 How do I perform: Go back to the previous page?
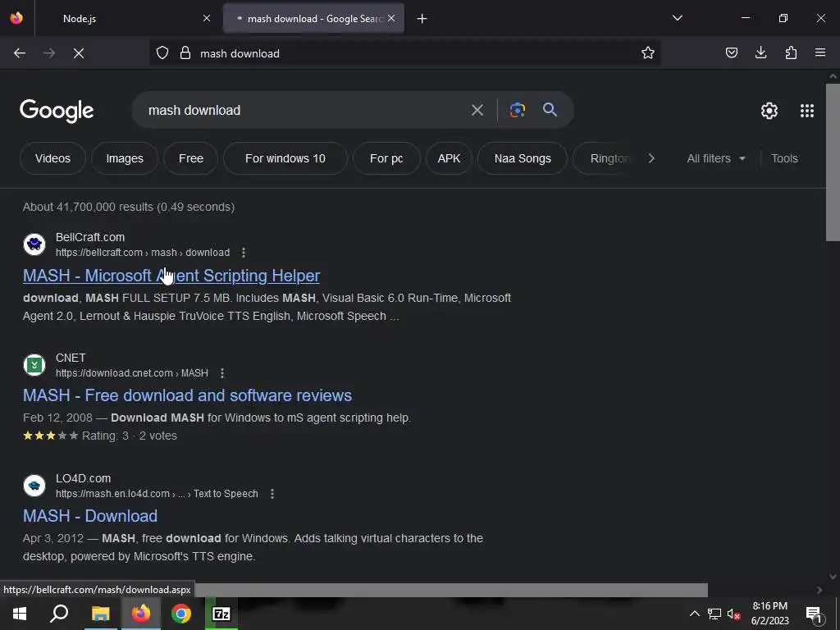20,53
